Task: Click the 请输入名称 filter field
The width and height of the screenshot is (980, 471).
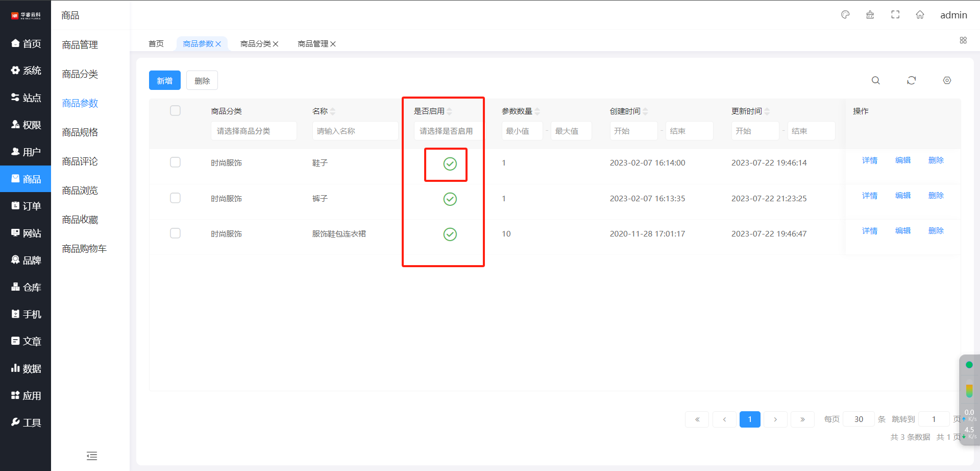Action: click(355, 131)
